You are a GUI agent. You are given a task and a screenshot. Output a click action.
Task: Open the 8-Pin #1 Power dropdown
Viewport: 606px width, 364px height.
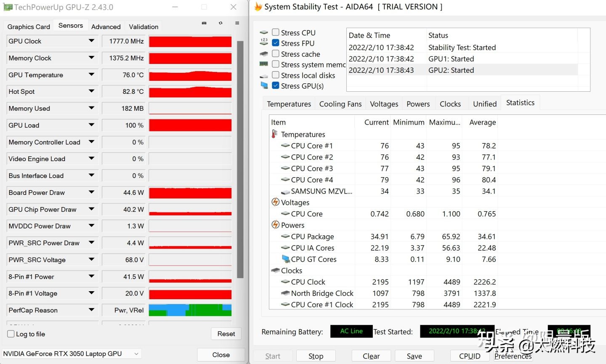[91, 276]
